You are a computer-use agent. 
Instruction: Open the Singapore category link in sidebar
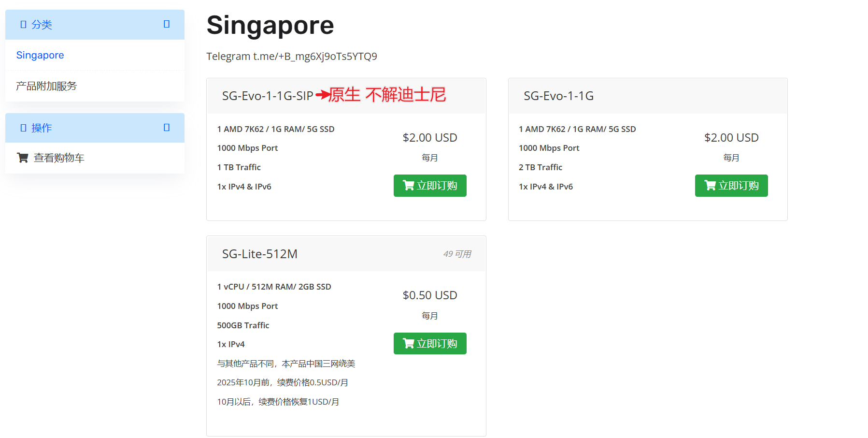[x=40, y=55]
